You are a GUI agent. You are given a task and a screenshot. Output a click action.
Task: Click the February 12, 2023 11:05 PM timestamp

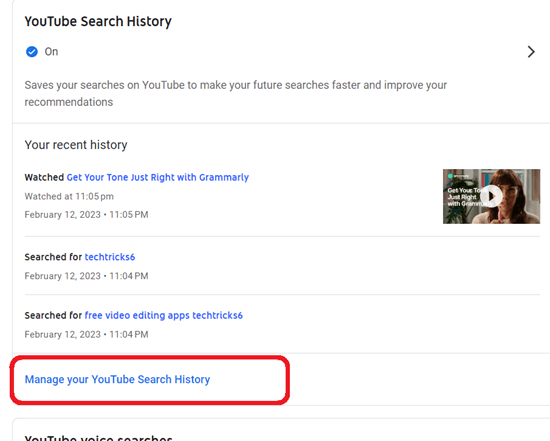(86, 214)
